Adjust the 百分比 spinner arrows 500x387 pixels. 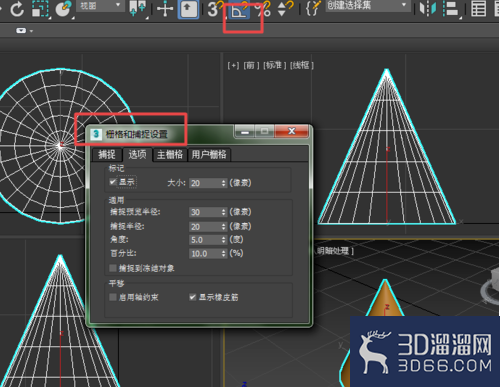224,254
